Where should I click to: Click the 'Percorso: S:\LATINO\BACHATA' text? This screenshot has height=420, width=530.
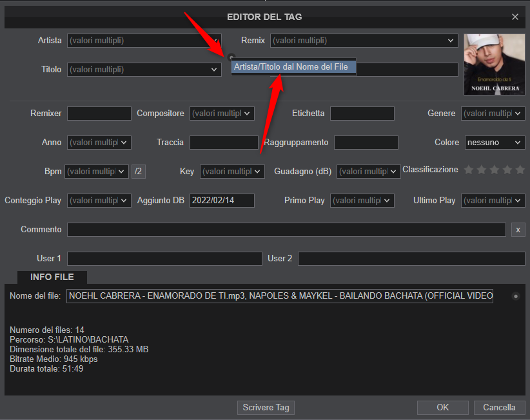click(x=69, y=339)
